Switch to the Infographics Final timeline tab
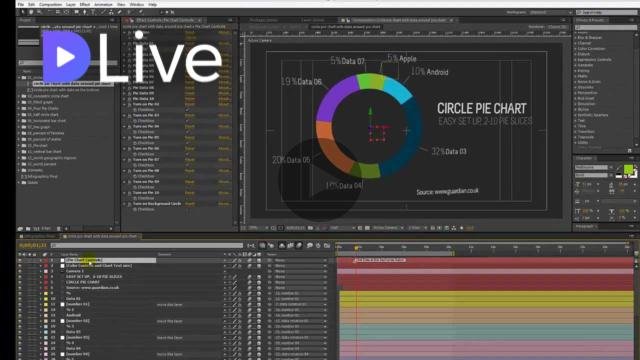Image resolution: width=640 pixels, height=360 pixels. pos(39,236)
